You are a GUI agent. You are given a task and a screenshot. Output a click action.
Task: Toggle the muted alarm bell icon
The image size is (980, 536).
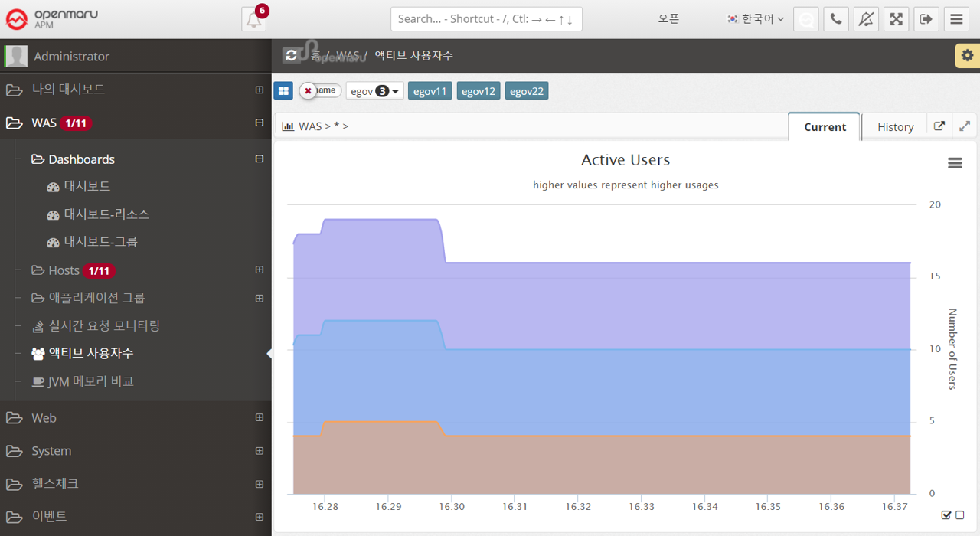[866, 19]
